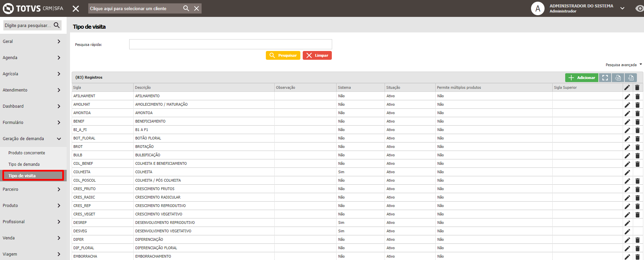Edit the DESVEG row

click(627, 231)
